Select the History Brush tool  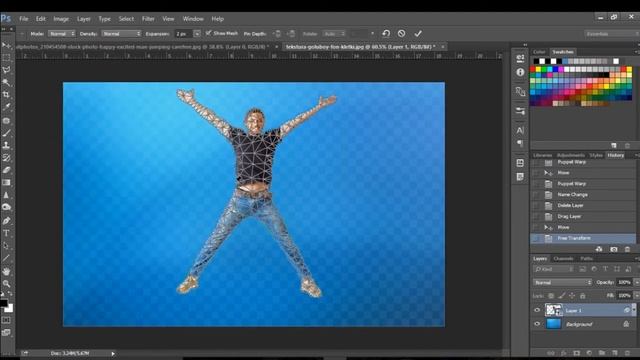coord(6,158)
